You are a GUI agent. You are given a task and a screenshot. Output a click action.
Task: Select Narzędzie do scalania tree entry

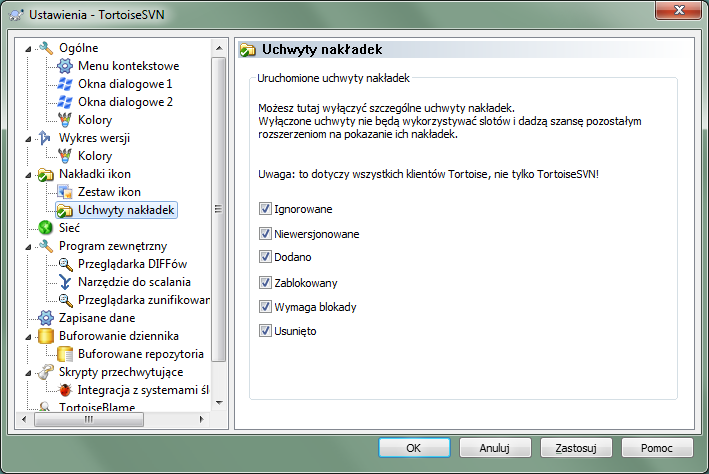point(134,282)
